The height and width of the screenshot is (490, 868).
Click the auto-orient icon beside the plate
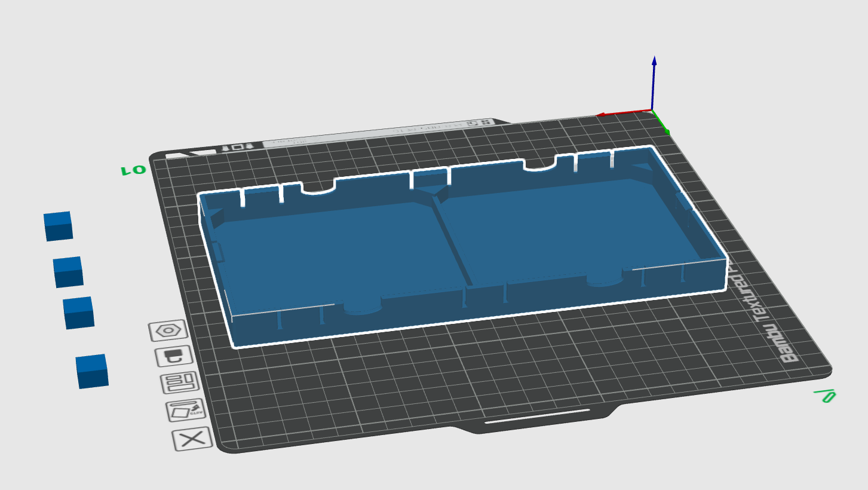click(185, 411)
